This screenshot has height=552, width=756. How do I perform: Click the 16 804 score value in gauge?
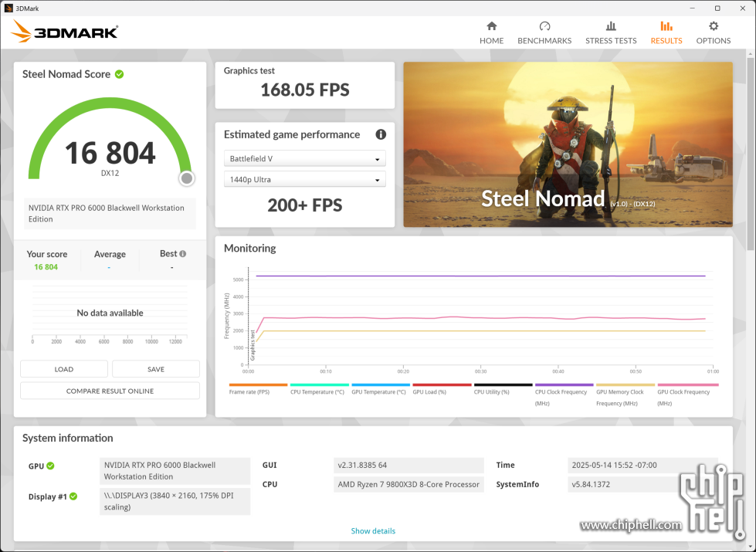click(110, 153)
